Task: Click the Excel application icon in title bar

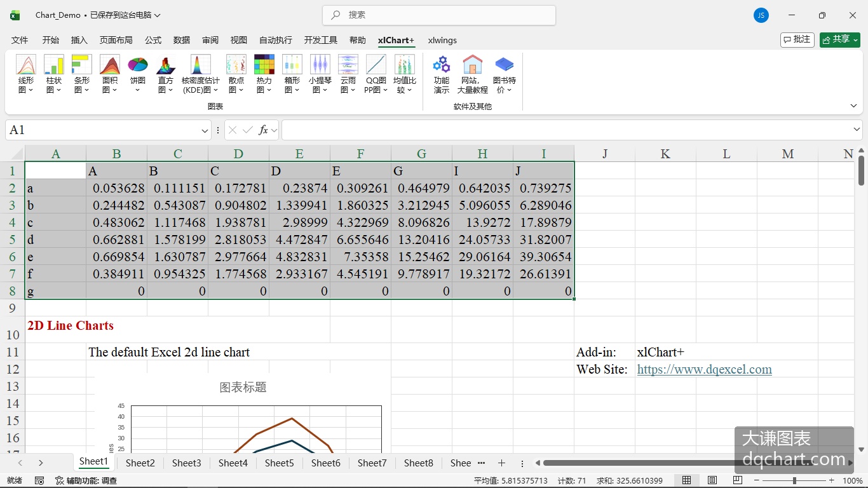Action: click(15, 15)
